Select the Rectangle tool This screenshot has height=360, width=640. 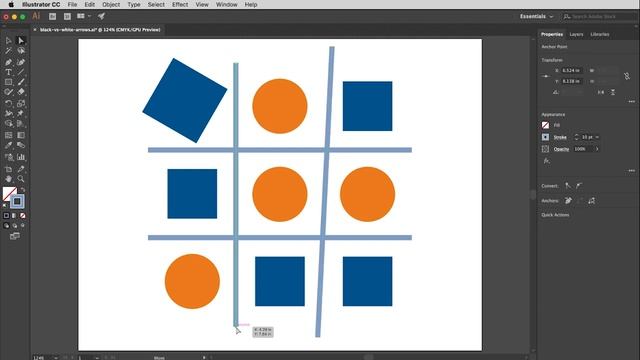coord(9,82)
